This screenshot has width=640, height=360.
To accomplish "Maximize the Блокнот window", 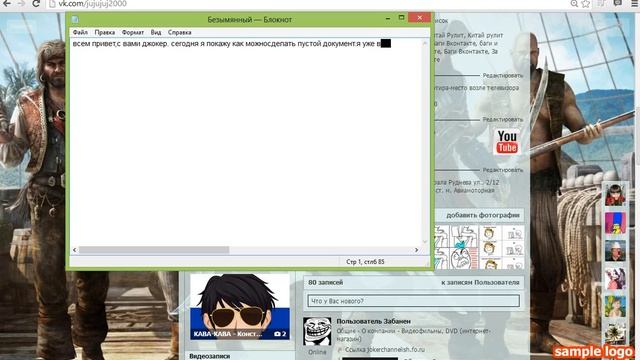I will click(401, 18).
